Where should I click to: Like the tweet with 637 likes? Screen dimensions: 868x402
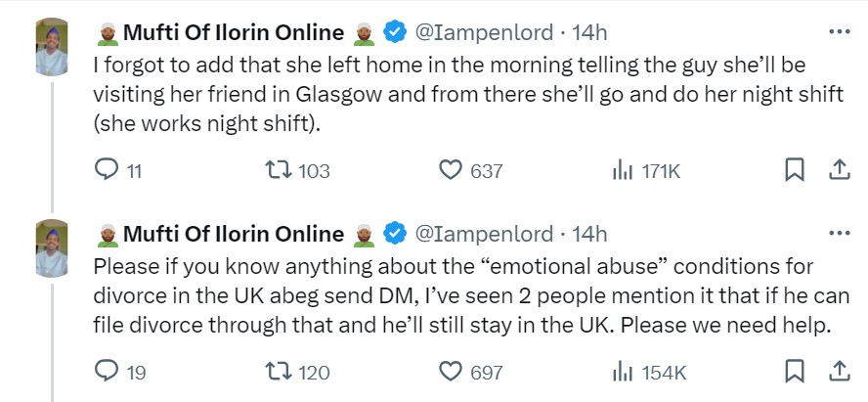450,170
